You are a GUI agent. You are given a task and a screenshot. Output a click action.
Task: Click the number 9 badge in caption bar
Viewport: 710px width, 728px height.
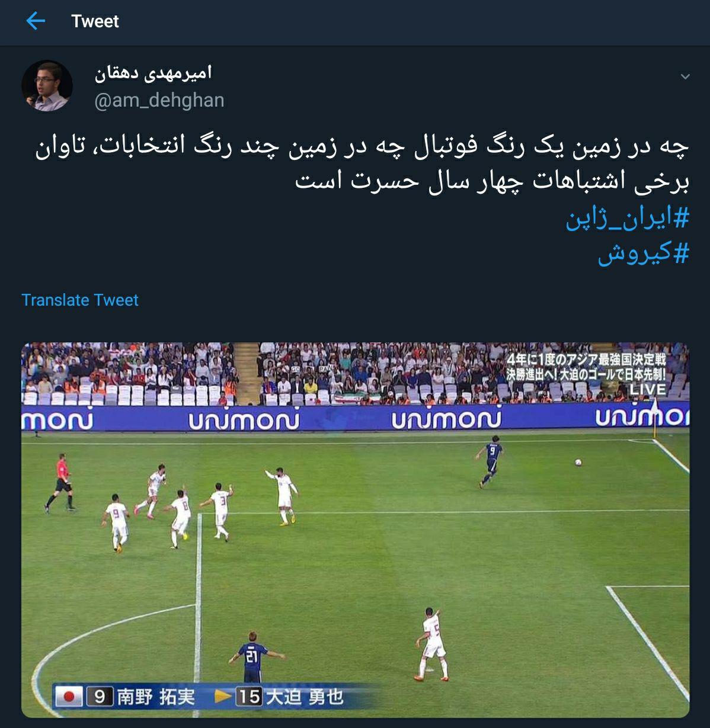pyautogui.click(x=100, y=697)
